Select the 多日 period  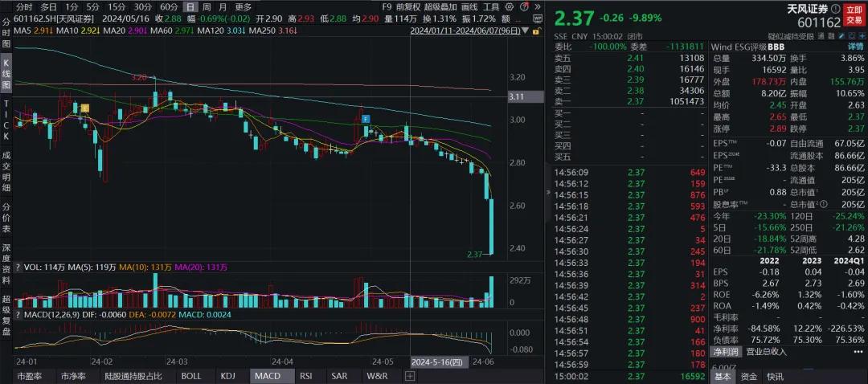pos(49,7)
